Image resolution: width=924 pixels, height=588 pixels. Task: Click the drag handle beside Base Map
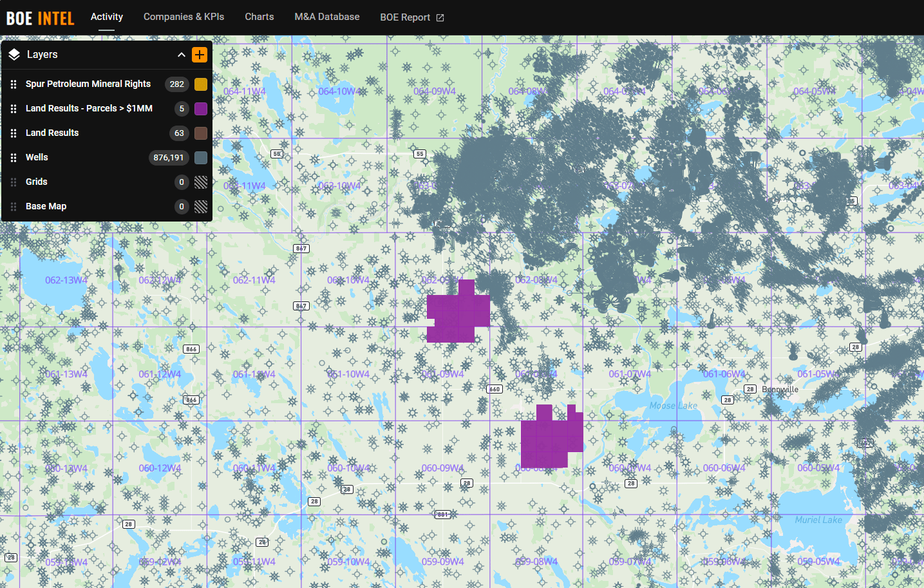tap(14, 206)
